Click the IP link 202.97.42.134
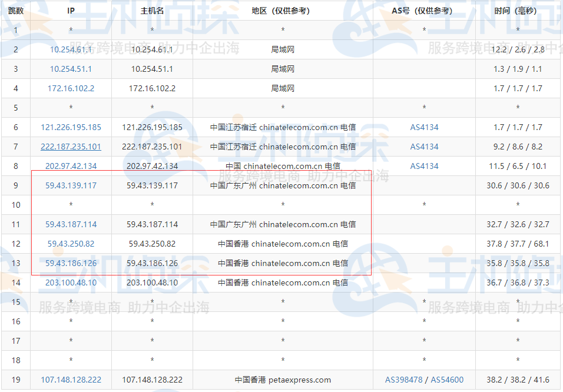The height and width of the screenshot is (392, 563). pos(71,166)
